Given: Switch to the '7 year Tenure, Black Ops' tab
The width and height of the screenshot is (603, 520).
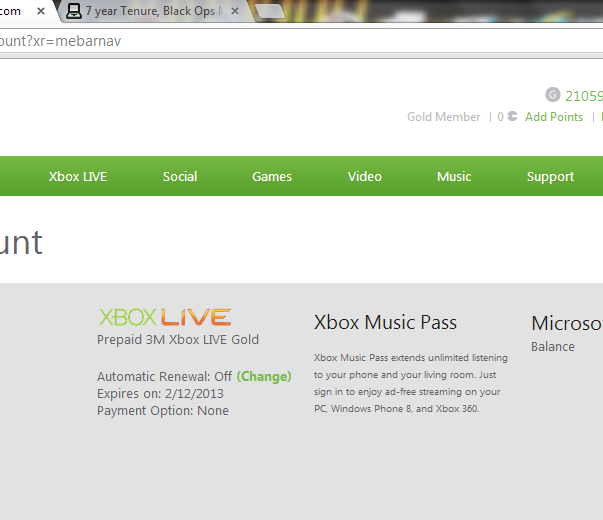Looking at the screenshot, I should 156,11.
